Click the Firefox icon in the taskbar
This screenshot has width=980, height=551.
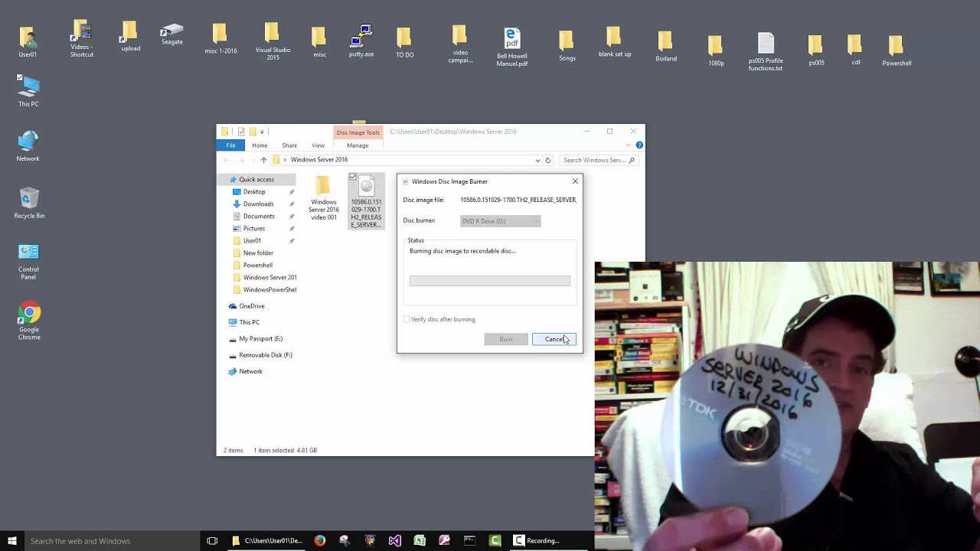[319, 540]
